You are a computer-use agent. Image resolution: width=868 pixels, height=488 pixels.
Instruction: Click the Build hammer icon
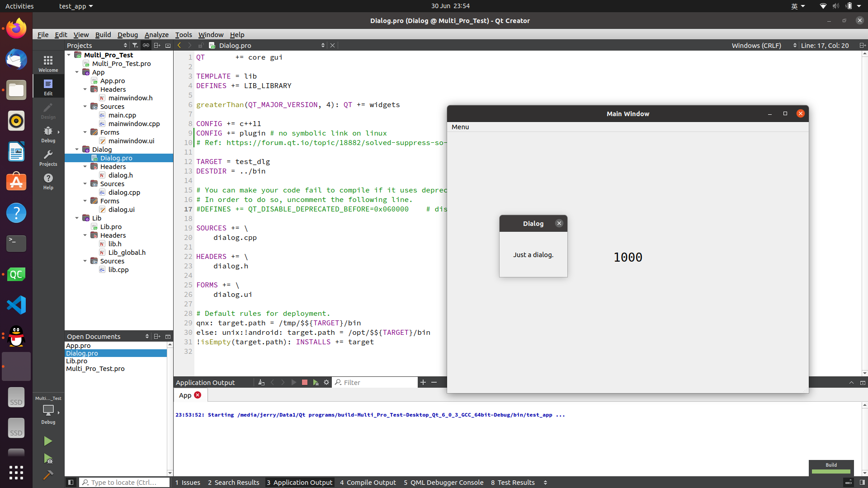pyautogui.click(x=48, y=475)
